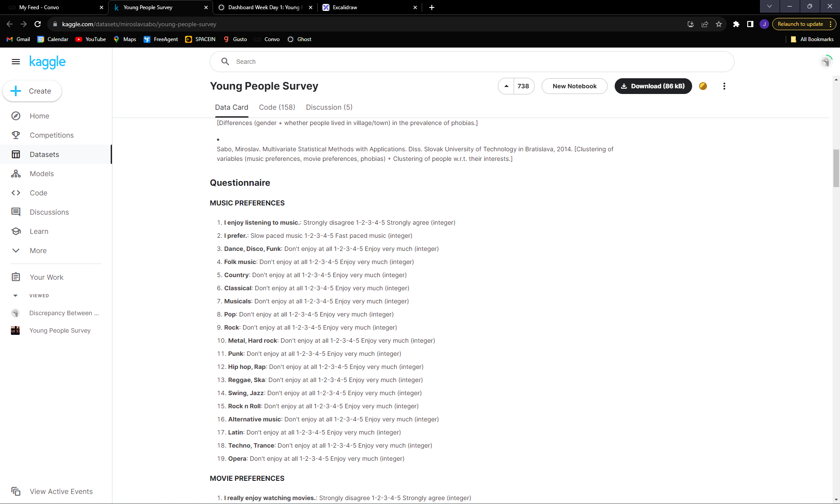Open the tab search dropdown chevron
The height and width of the screenshot is (504, 840).
[770, 7]
